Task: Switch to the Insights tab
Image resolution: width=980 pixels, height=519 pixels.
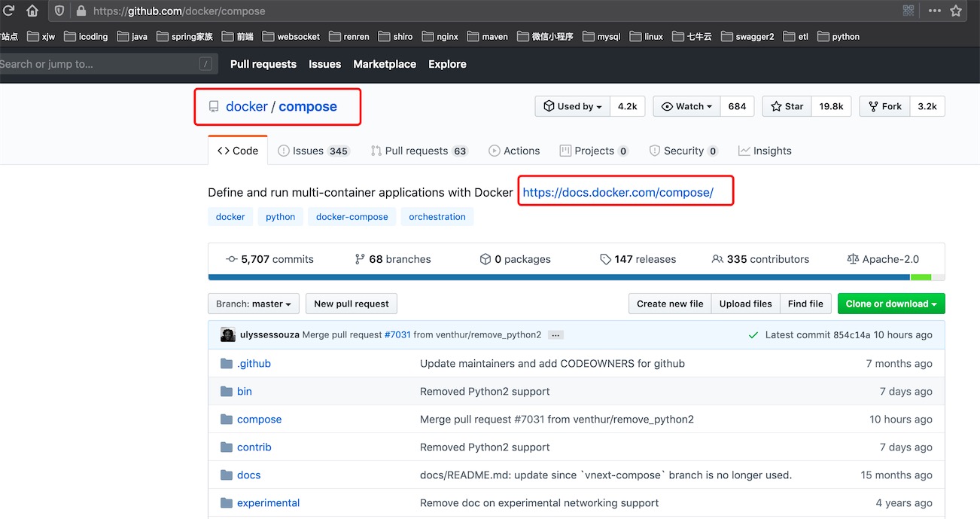Action: coord(765,151)
